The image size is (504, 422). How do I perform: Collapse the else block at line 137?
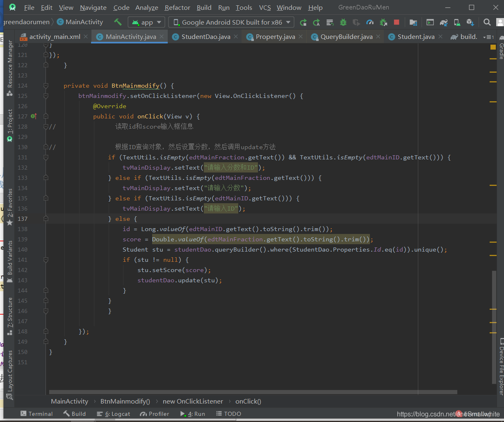tap(46, 219)
